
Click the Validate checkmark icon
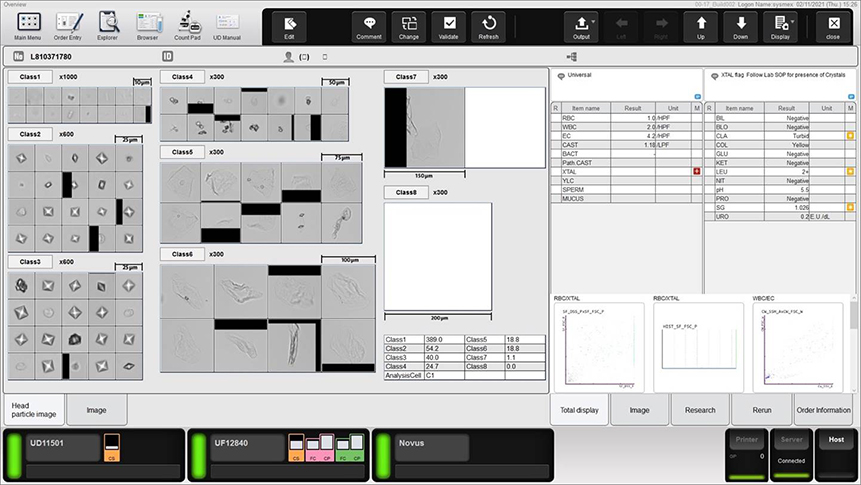pos(449,26)
